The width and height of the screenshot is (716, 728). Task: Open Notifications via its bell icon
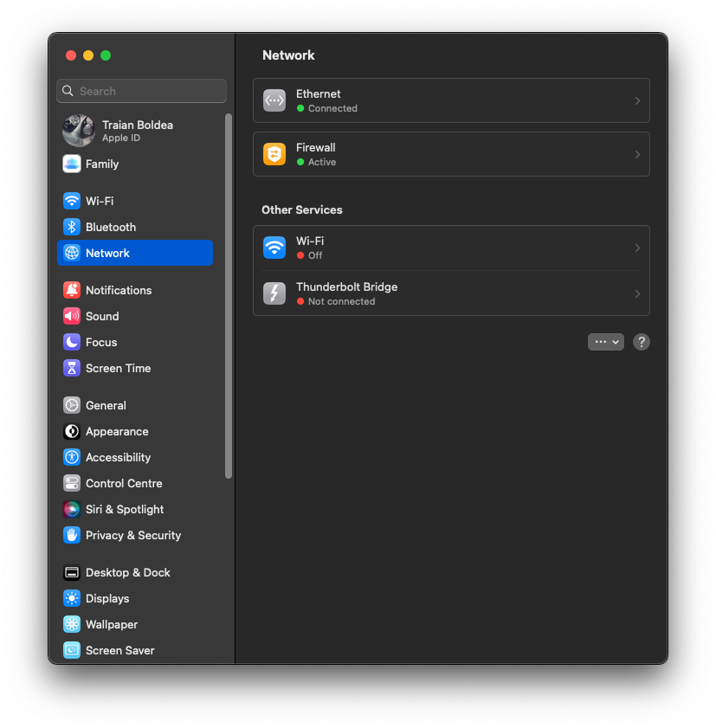[72, 290]
